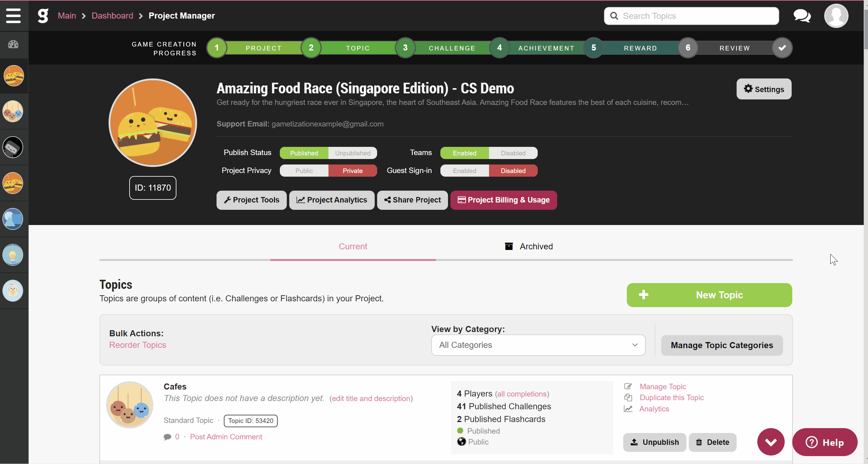This screenshot has height=464, width=868.
Task: Set Teams to Enabled
Action: (464, 153)
